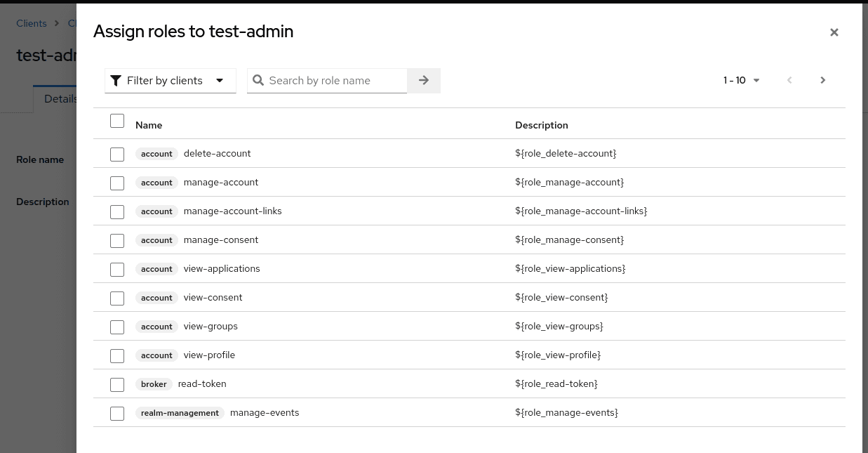This screenshot has width=868, height=453.
Task: Click the realm-management client label badge
Action: tap(180, 413)
